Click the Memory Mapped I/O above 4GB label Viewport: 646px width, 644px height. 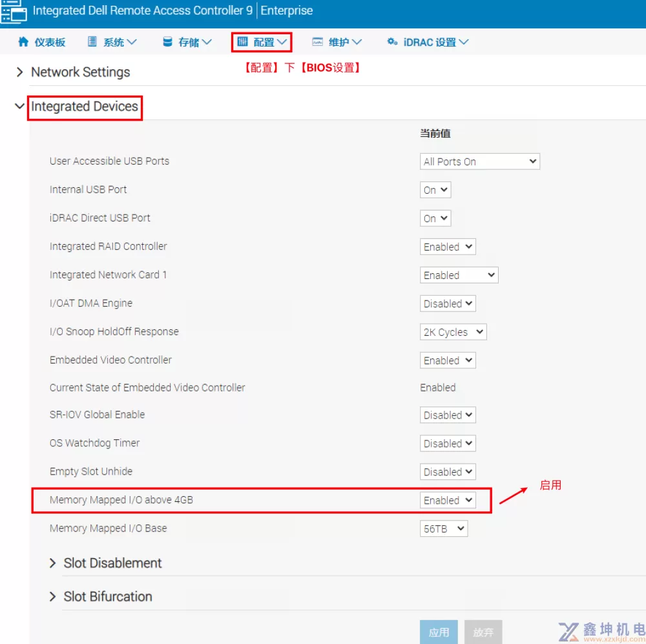coord(121,500)
